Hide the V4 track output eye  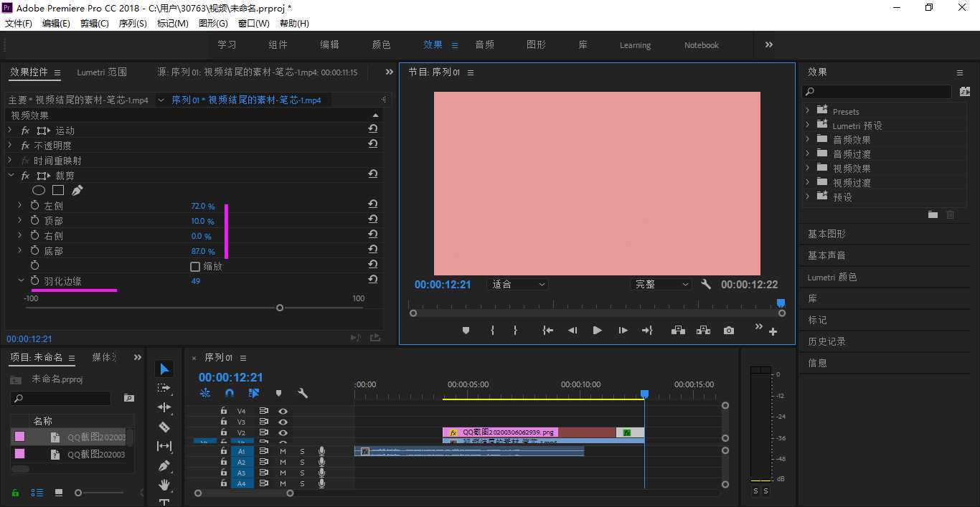pos(283,411)
